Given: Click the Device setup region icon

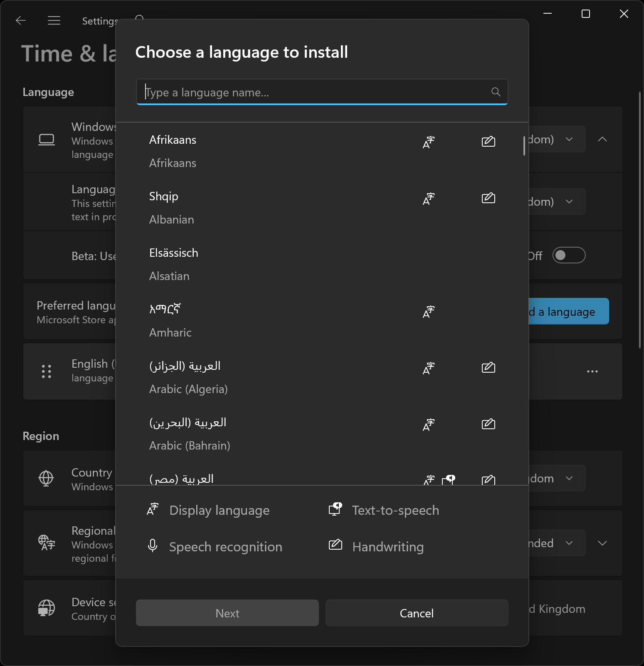Looking at the screenshot, I should click(x=47, y=608).
